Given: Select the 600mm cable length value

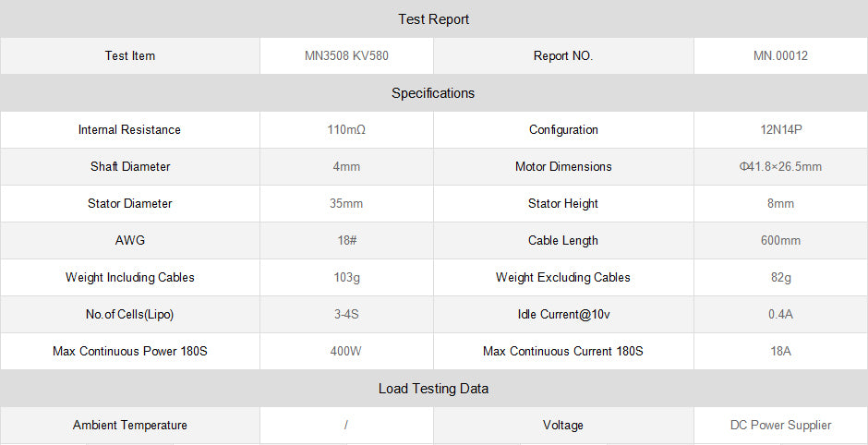Looking at the screenshot, I should coord(780,241).
